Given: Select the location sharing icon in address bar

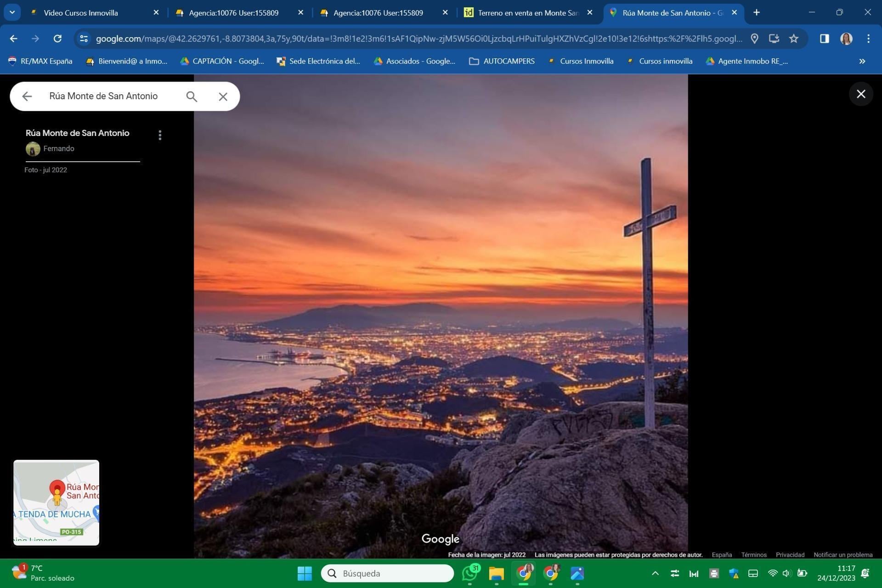Looking at the screenshot, I should [755, 39].
